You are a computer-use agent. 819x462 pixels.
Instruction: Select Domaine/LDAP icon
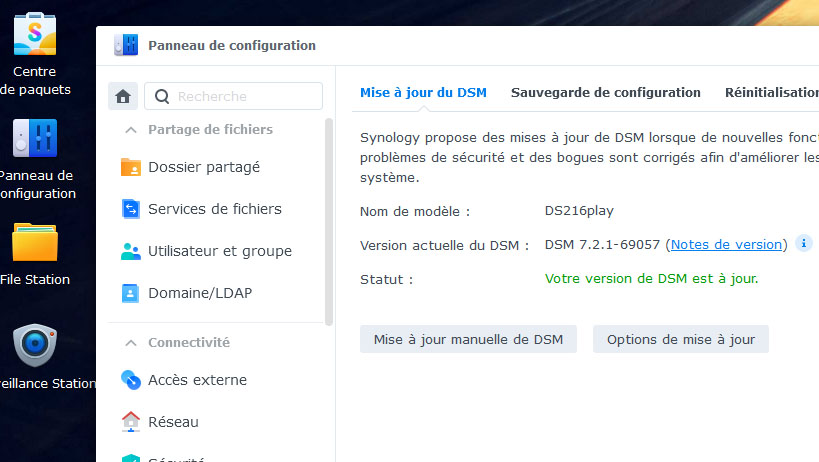click(x=131, y=293)
